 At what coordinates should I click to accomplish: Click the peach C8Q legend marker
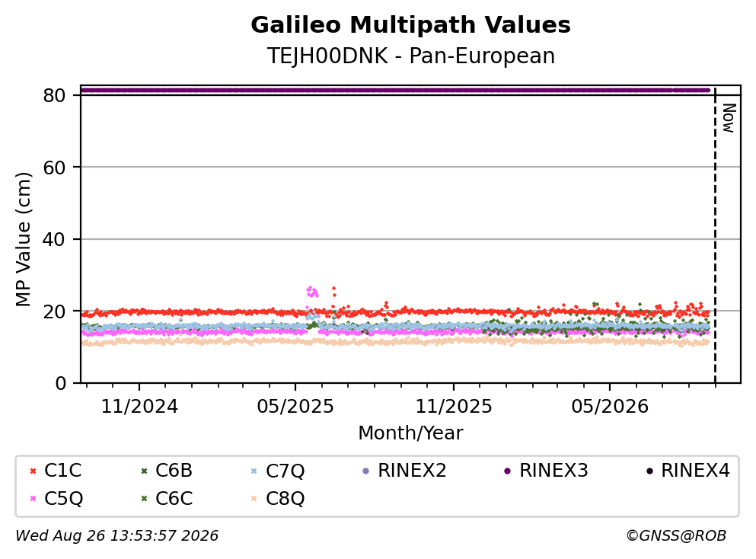tap(254, 499)
